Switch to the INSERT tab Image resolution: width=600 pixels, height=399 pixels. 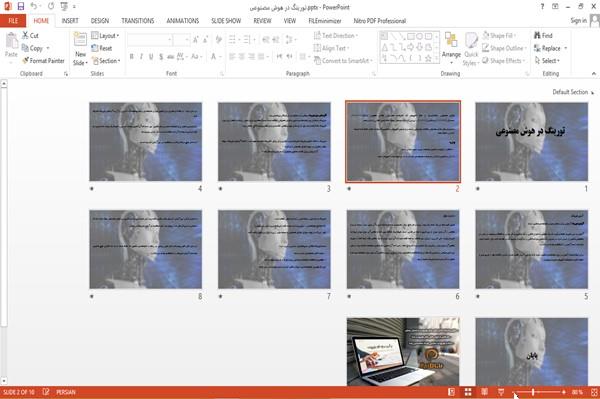pos(70,21)
